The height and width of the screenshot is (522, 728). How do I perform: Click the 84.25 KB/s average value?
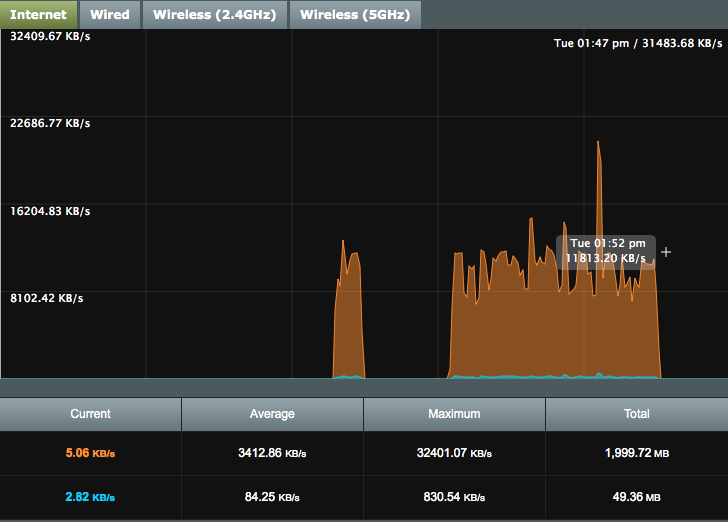tap(272, 497)
